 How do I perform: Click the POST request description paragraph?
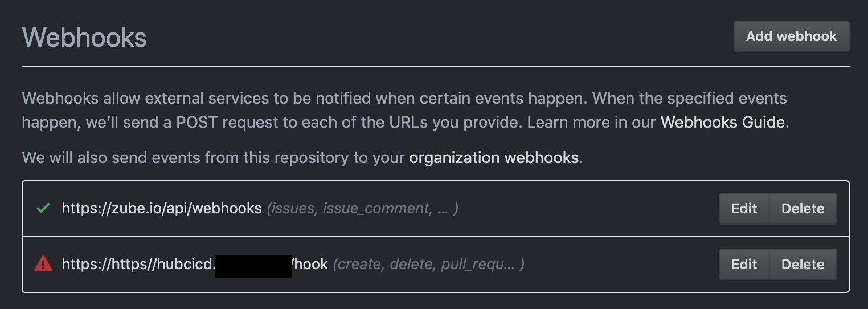point(342,110)
